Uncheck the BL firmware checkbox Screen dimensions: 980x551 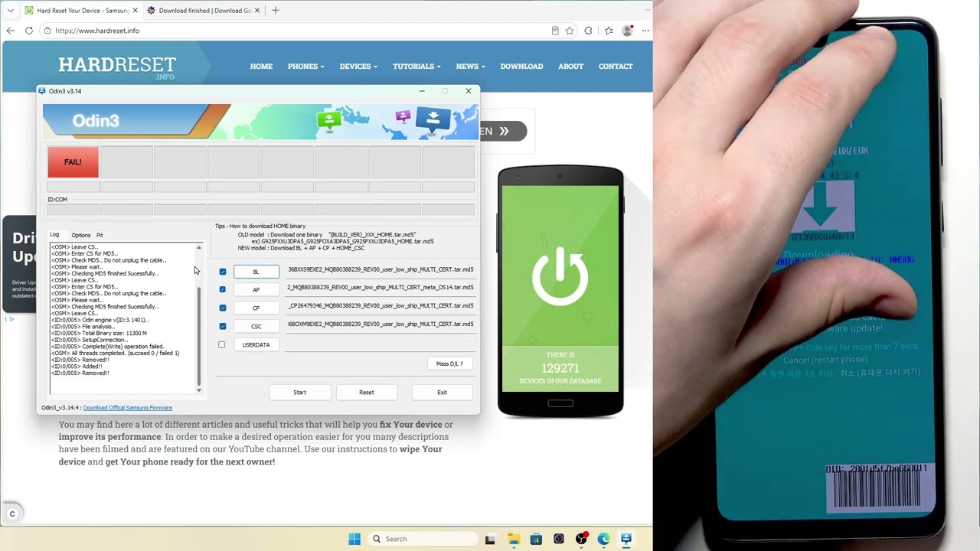tap(223, 272)
